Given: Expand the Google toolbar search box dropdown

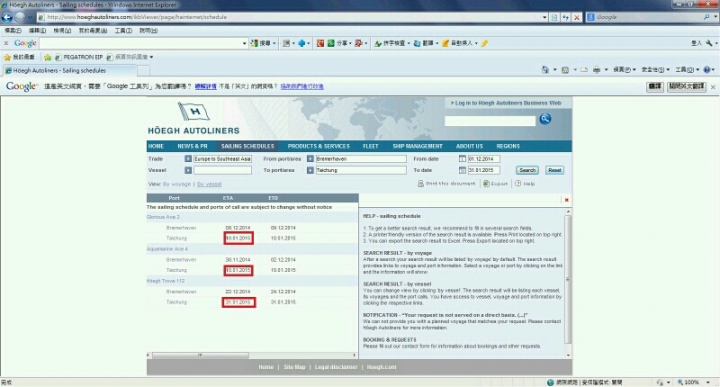Looking at the screenshot, I should (244, 43).
